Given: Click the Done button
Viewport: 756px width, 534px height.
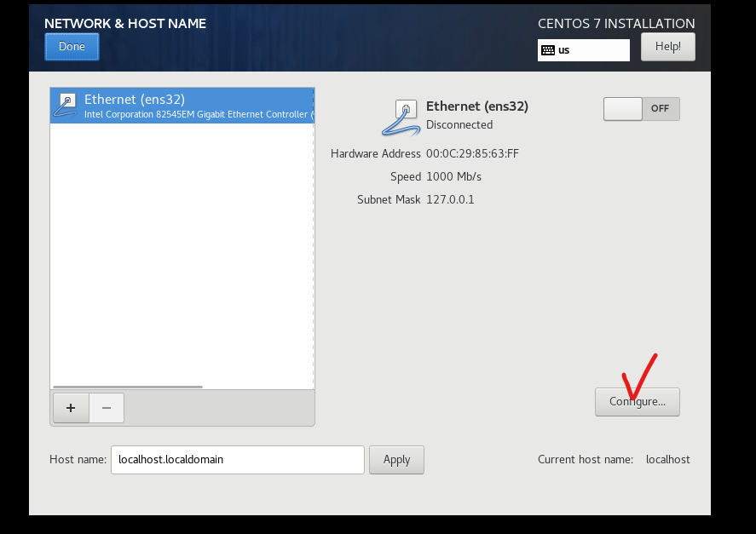Looking at the screenshot, I should pyautogui.click(x=72, y=47).
